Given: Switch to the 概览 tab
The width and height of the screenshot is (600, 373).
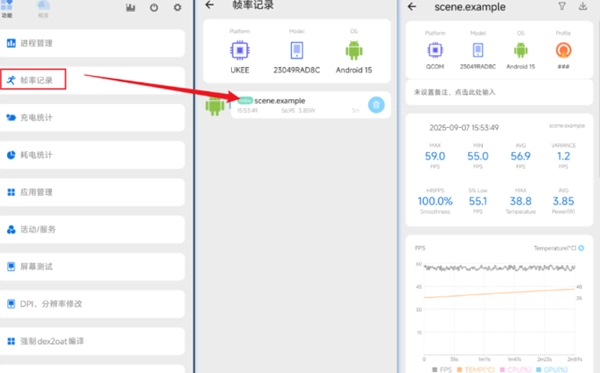Looking at the screenshot, I should click(43, 9).
